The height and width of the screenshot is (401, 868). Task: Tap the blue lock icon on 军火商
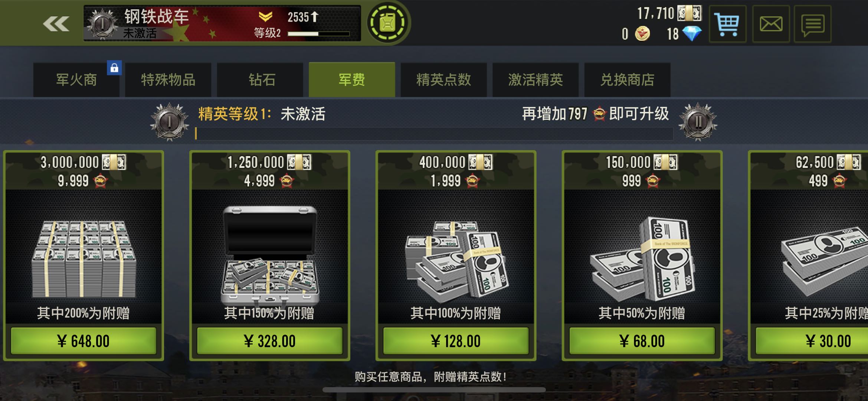[114, 68]
